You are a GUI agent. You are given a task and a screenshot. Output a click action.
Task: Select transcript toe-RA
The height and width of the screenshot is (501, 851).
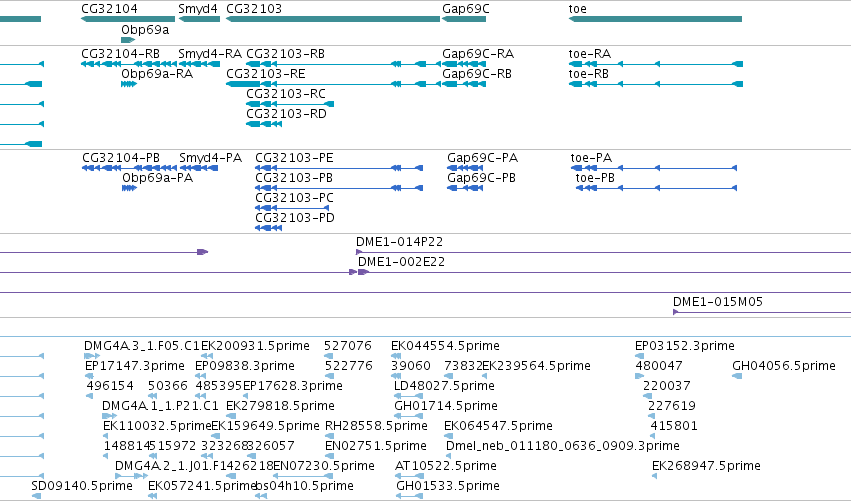click(590, 54)
